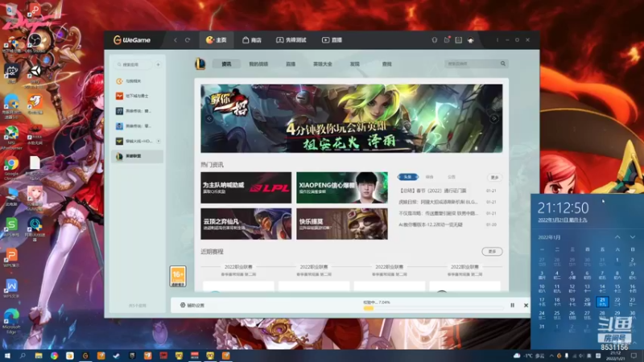Switch to the 我的战绩 tab

[x=258, y=64]
